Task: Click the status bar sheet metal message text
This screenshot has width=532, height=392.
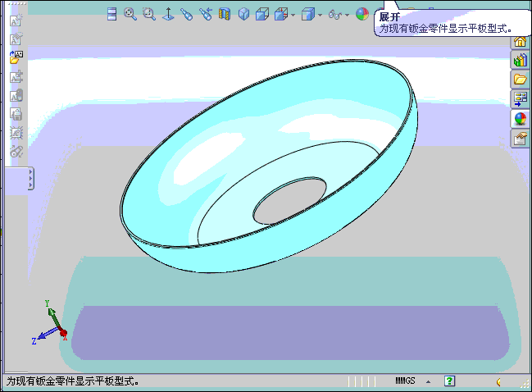Action: pos(73,381)
